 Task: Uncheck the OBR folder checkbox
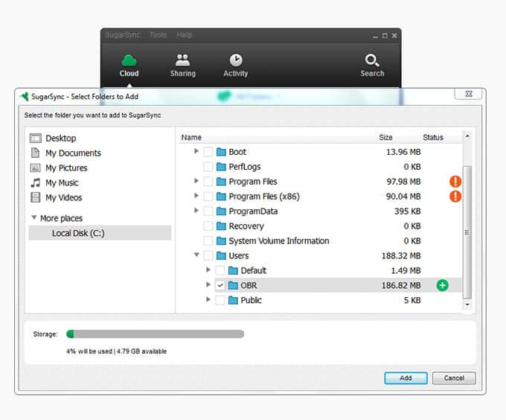pyautogui.click(x=220, y=285)
